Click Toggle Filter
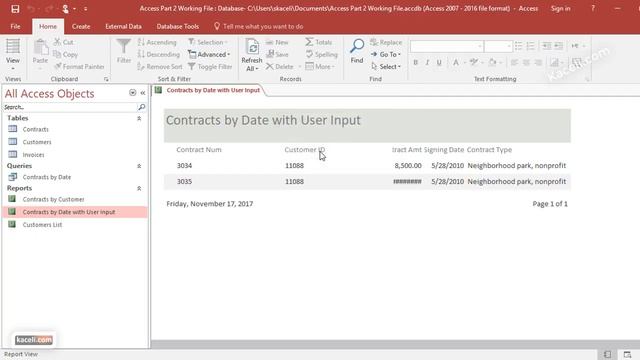The width and height of the screenshot is (640, 360). click(x=210, y=67)
